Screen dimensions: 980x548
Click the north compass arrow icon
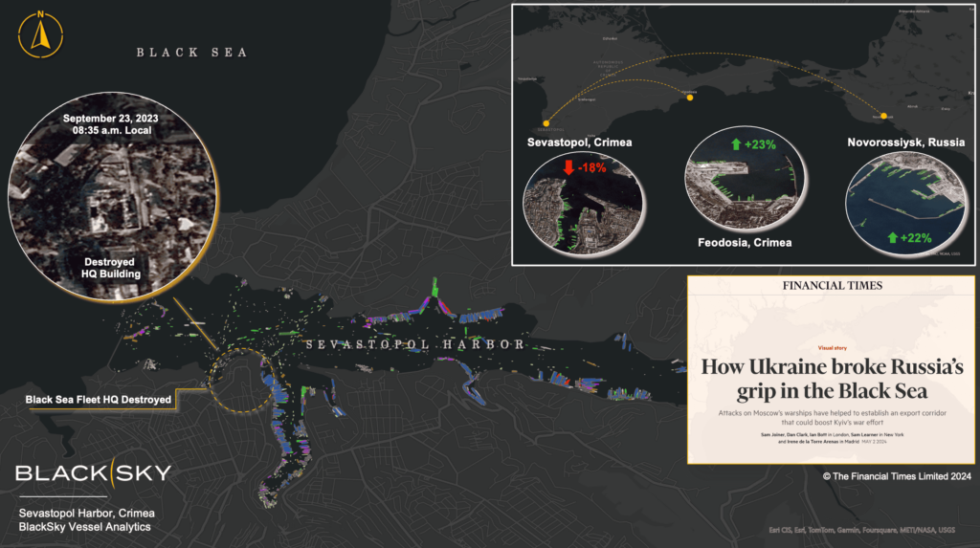coord(40,34)
